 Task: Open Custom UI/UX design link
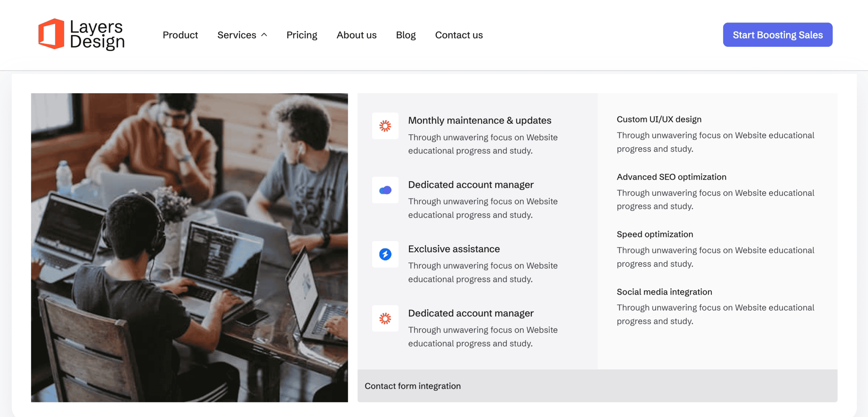[x=659, y=119]
